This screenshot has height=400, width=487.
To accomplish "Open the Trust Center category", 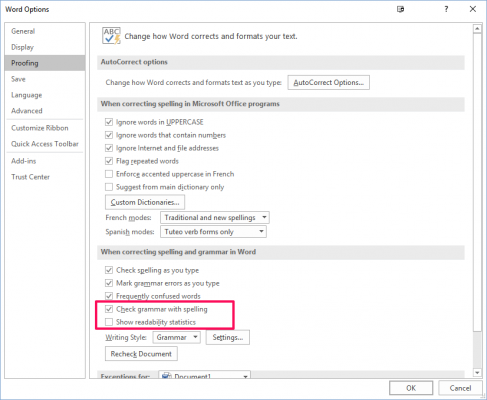I will pos(30,177).
